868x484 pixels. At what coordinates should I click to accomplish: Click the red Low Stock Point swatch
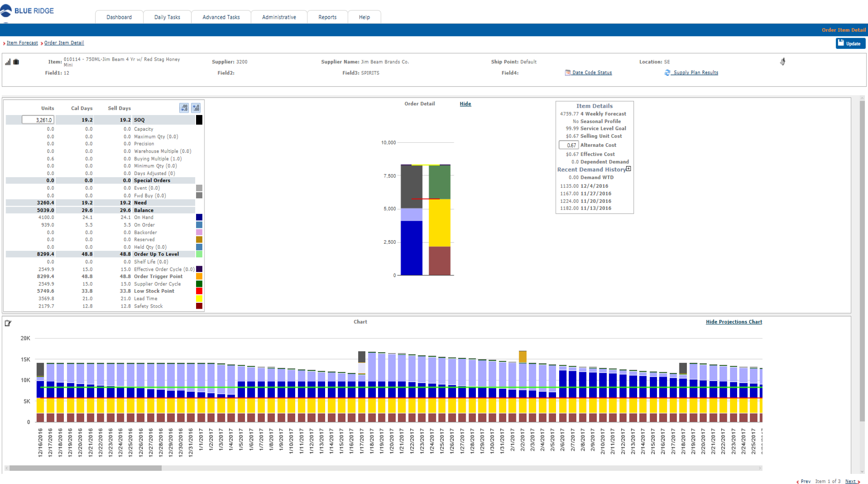199,291
